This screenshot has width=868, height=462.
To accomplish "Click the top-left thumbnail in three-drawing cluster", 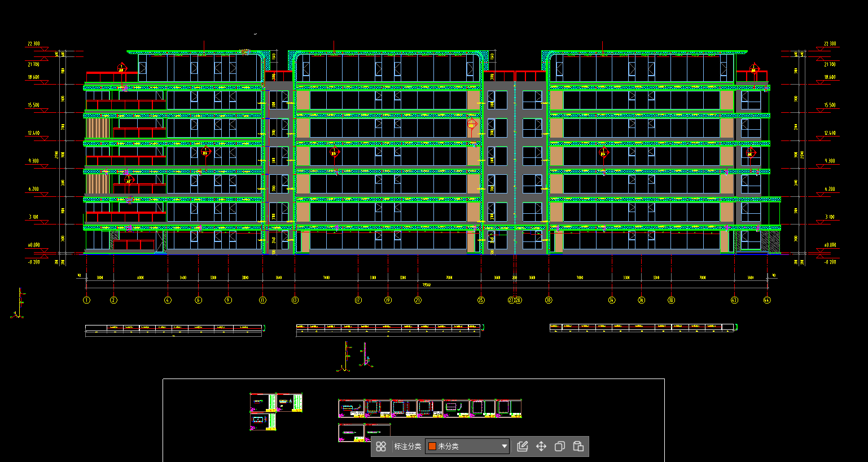I will (x=263, y=403).
